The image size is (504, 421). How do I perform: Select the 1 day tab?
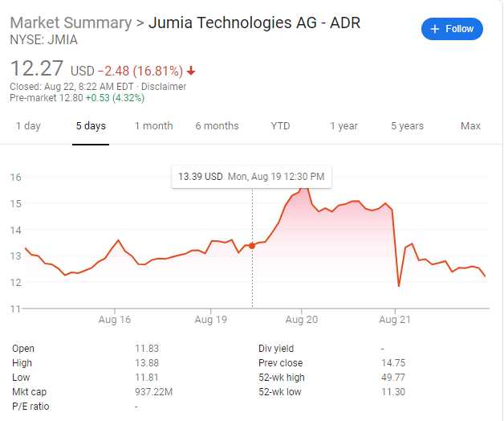[x=28, y=126]
